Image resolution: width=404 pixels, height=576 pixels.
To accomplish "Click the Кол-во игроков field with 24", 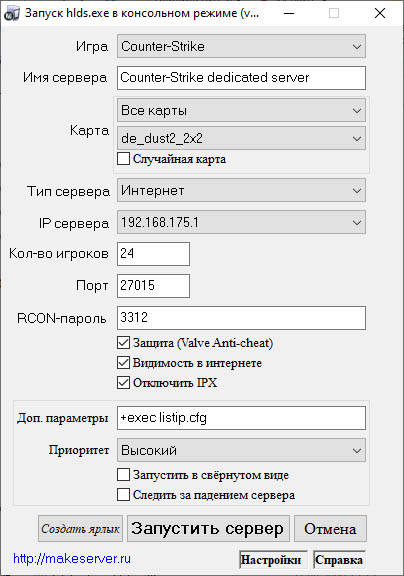I will coord(154,253).
